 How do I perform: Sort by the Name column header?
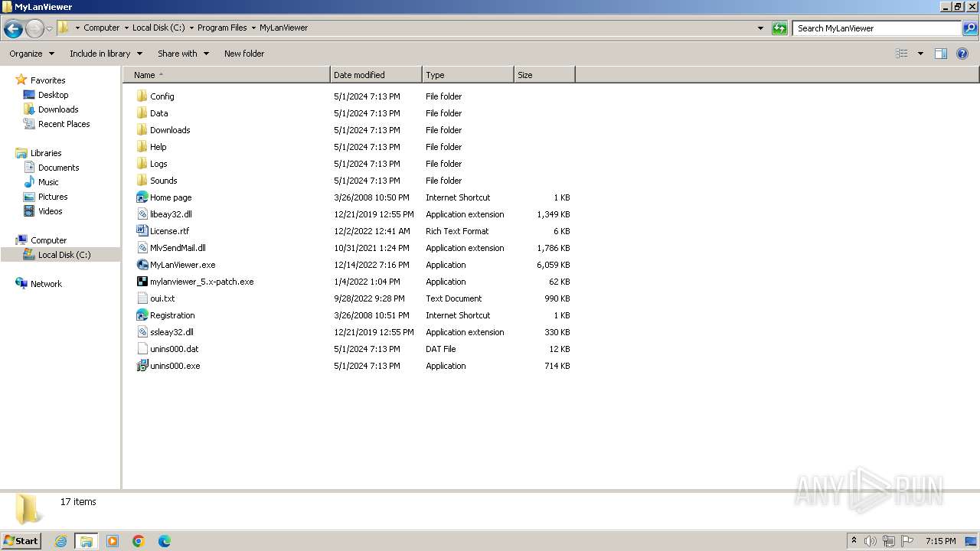(227, 75)
